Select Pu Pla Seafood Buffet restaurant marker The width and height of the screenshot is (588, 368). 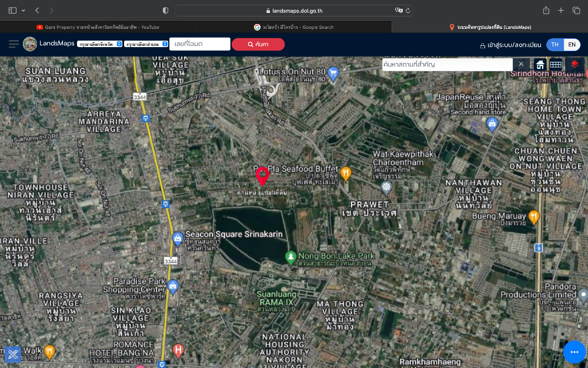pos(345,174)
